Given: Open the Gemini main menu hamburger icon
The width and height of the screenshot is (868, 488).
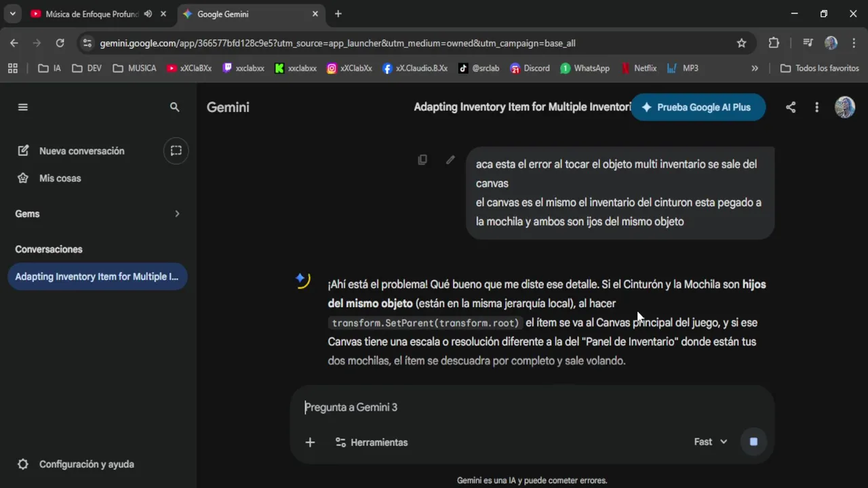Looking at the screenshot, I should coord(23,107).
